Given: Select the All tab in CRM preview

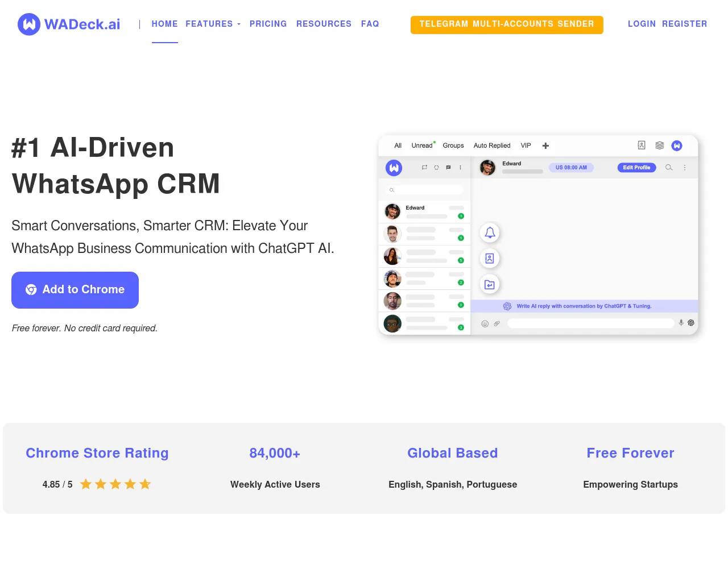Looking at the screenshot, I should [398, 145].
